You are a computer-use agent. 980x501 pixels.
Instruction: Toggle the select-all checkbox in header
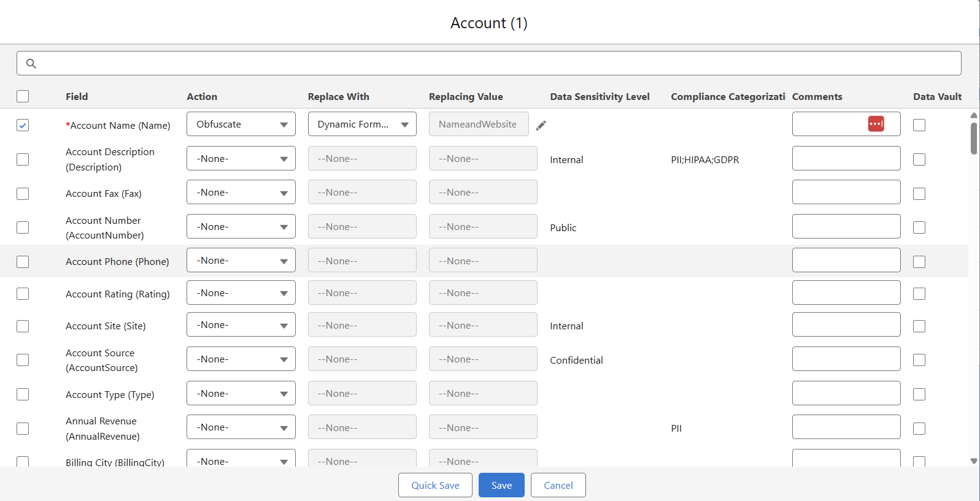23,96
